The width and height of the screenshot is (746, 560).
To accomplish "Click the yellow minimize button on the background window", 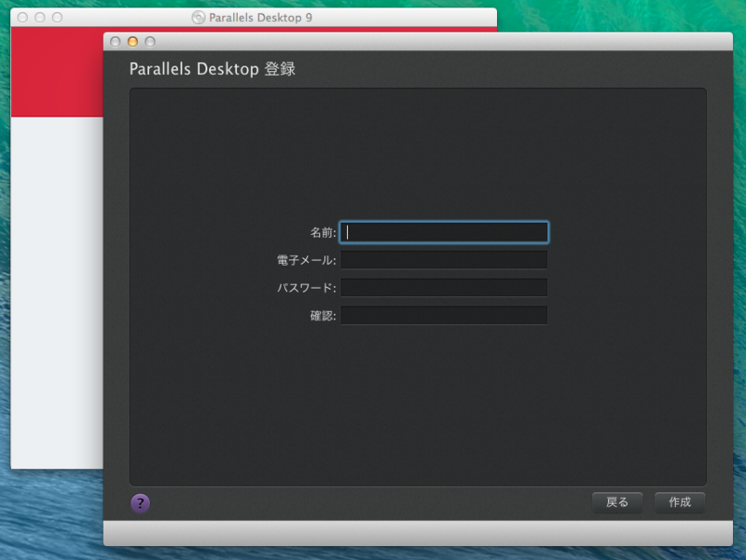I will (x=39, y=16).
